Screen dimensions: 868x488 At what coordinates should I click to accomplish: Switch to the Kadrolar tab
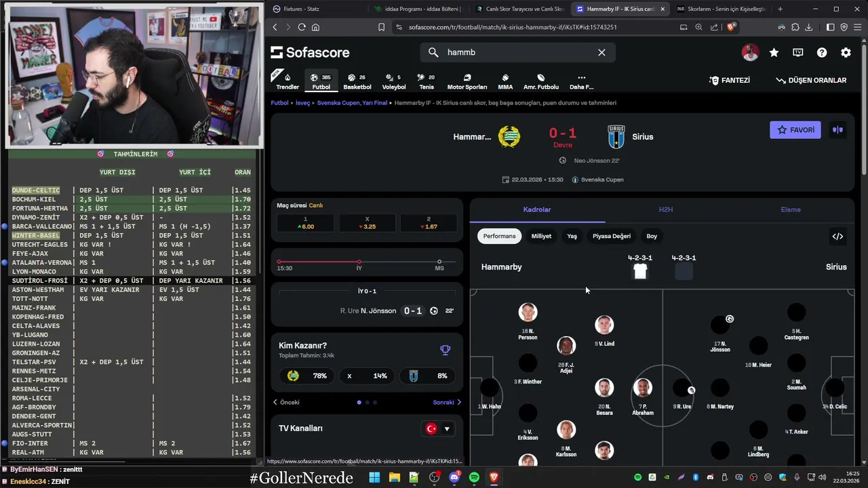537,209
